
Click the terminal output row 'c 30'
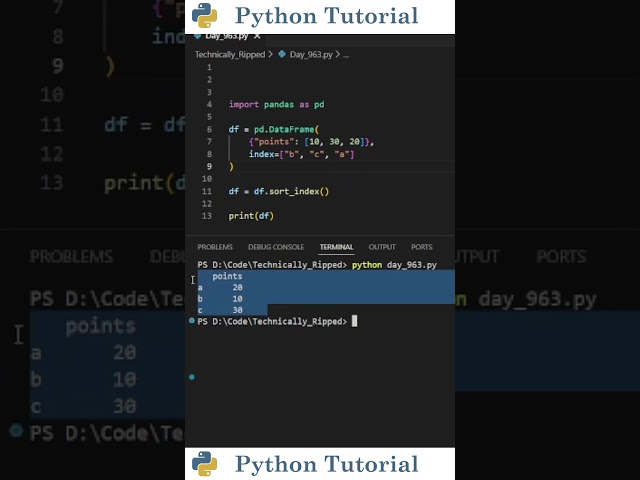click(220, 310)
